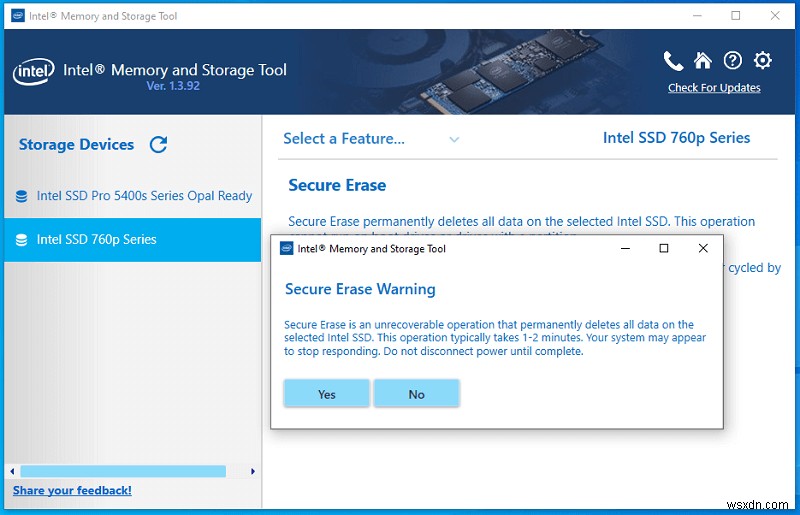The width and height of the screenshot is (800, 515).
Task: Select Intel SSD Pro 5400s Series Opal Ready
Action: 144,196
